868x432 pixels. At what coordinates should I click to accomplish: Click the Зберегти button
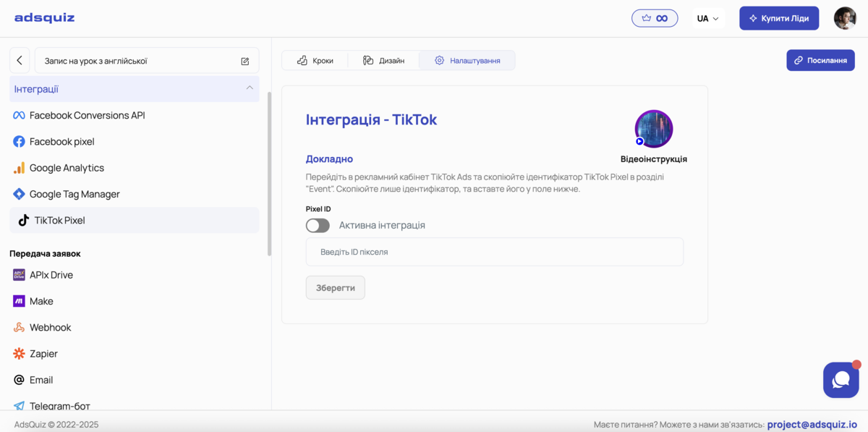[x=336, y=287]
